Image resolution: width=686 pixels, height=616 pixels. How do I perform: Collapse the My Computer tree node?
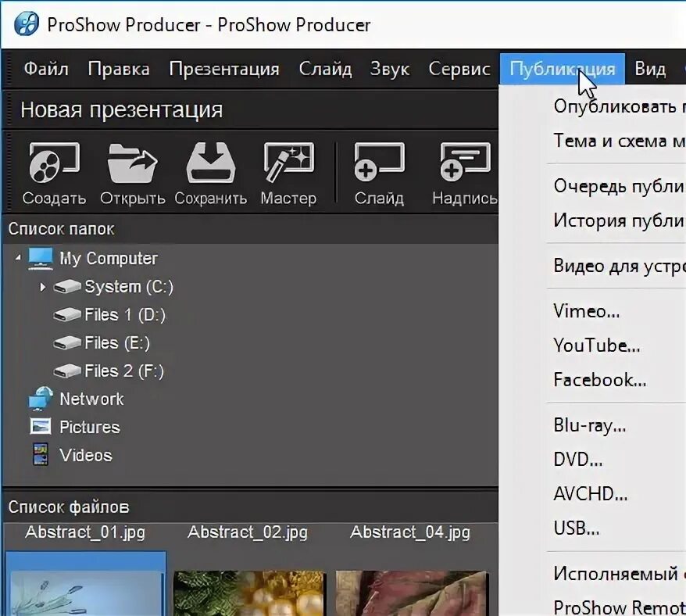[17, 258]
